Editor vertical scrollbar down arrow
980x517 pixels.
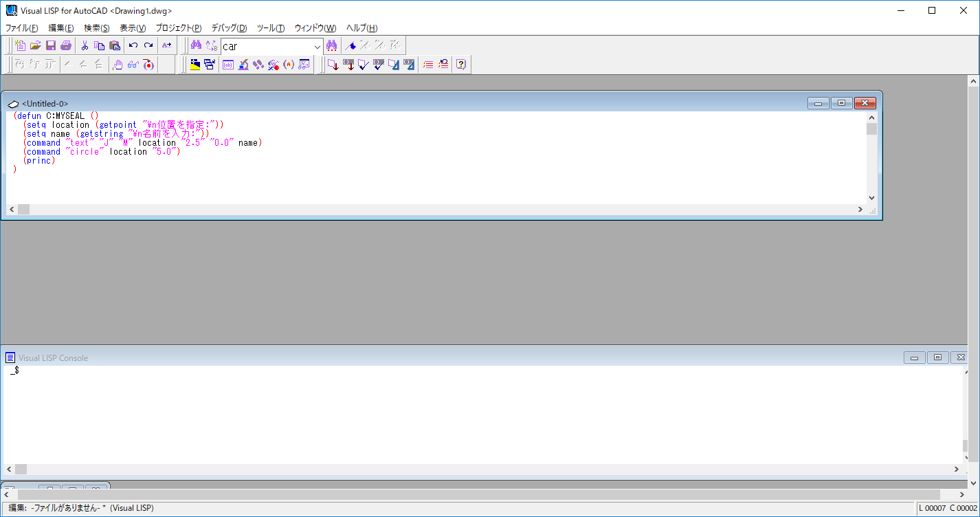pos(871,197)
